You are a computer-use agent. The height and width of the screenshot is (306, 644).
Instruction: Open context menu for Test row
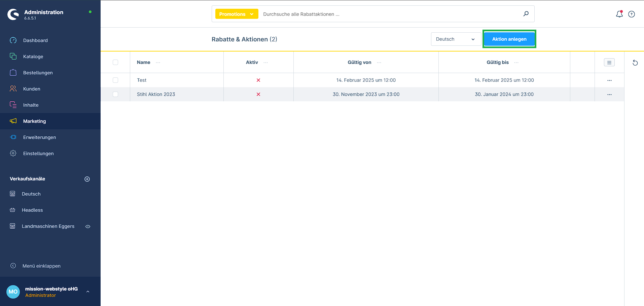coord(609,80)
